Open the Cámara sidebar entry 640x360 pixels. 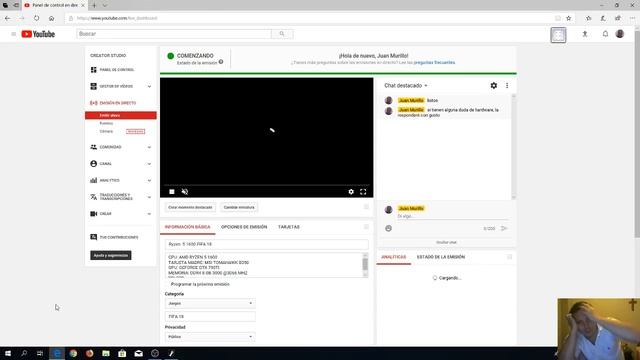coord(106,131)
